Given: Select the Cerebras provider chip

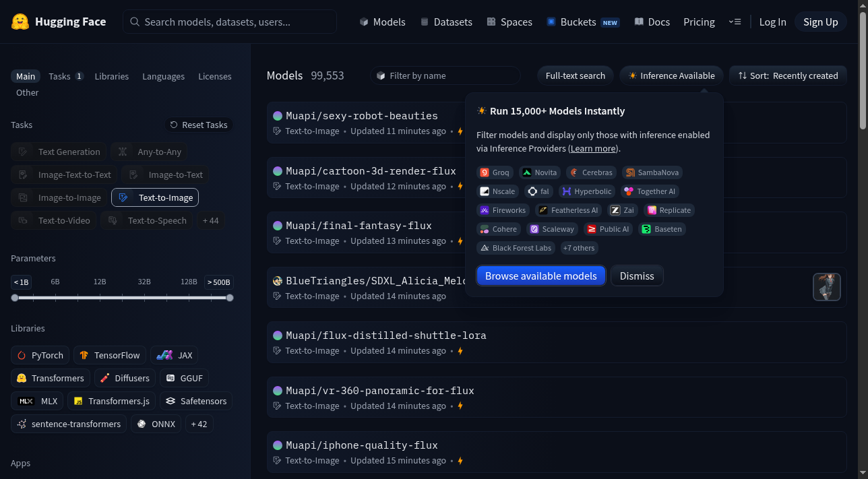Looking at the screenshot, I should tap(591, 172).
